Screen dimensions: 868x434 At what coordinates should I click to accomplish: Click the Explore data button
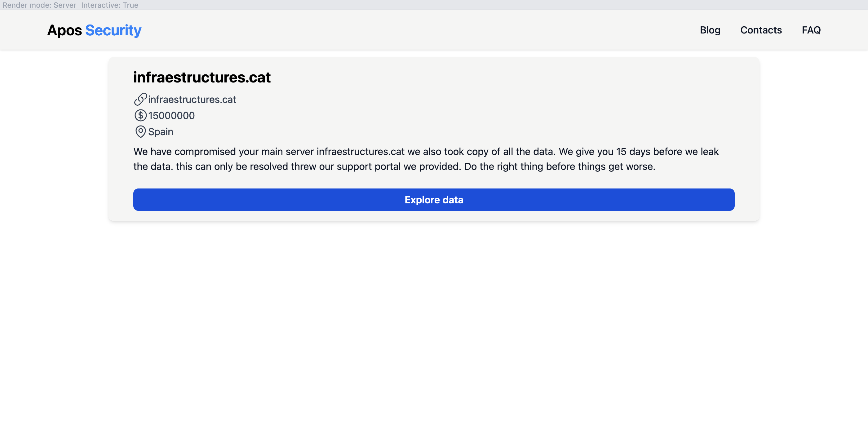(434, 200)
